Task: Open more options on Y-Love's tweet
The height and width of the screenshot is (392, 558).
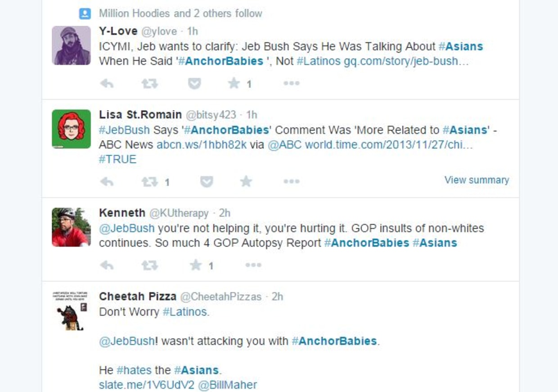Action: click(x=291, y=83)
